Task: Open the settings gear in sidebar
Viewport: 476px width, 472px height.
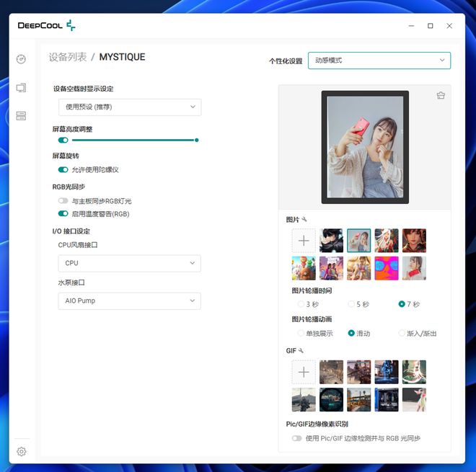Action: 21,451
